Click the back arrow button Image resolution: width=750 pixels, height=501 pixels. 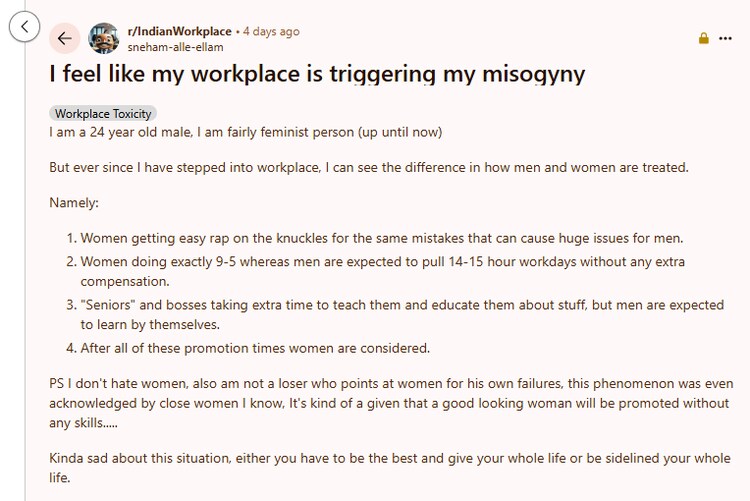coord(65,38)
